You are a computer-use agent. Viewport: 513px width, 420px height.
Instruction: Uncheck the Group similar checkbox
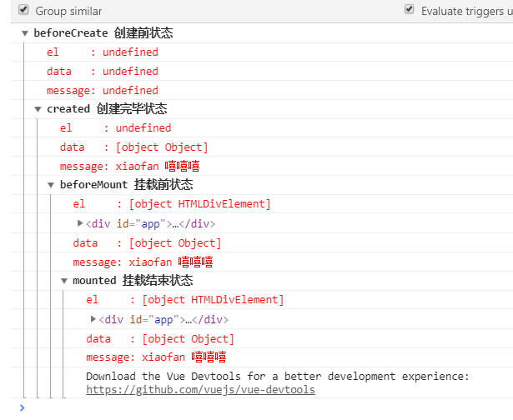pyautogui.click(x=23, y=10)
